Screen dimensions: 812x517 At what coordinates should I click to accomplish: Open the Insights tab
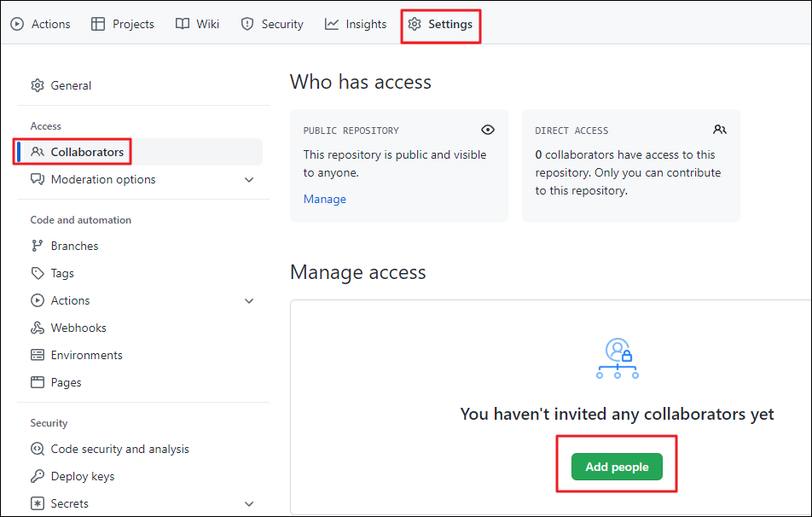356,24
